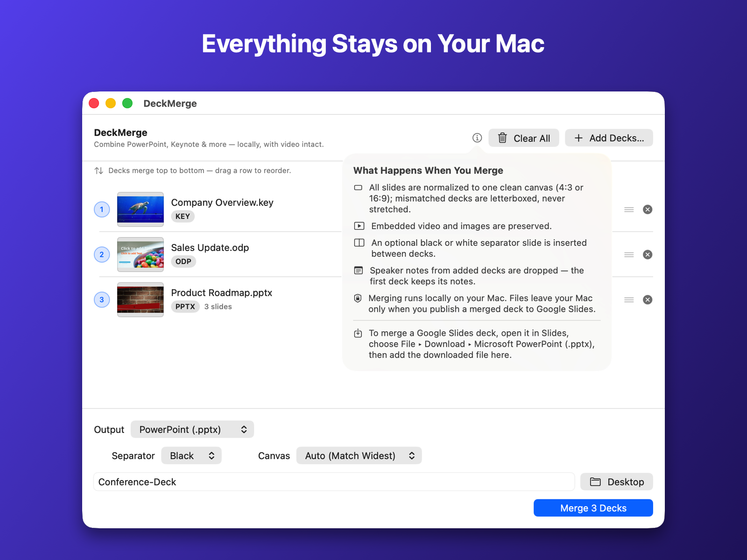
Task: Click the Company Overview.key file name
Action: point(222,203)
